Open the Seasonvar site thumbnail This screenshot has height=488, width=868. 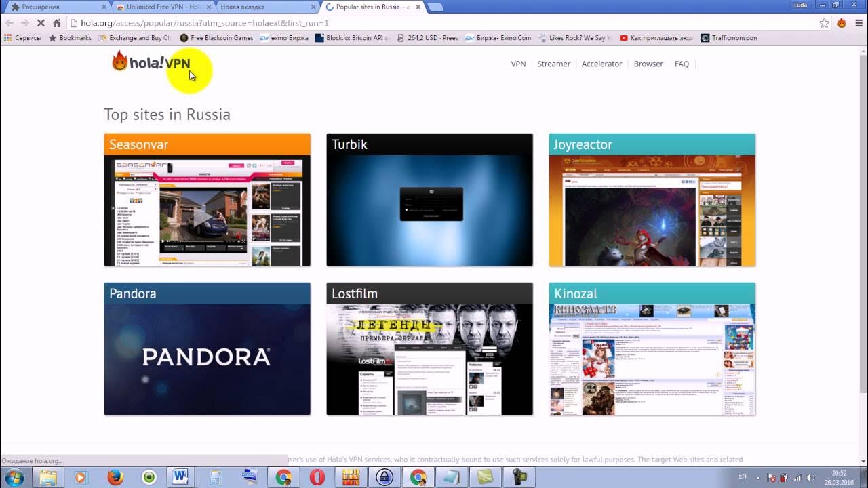coord(208,200)
